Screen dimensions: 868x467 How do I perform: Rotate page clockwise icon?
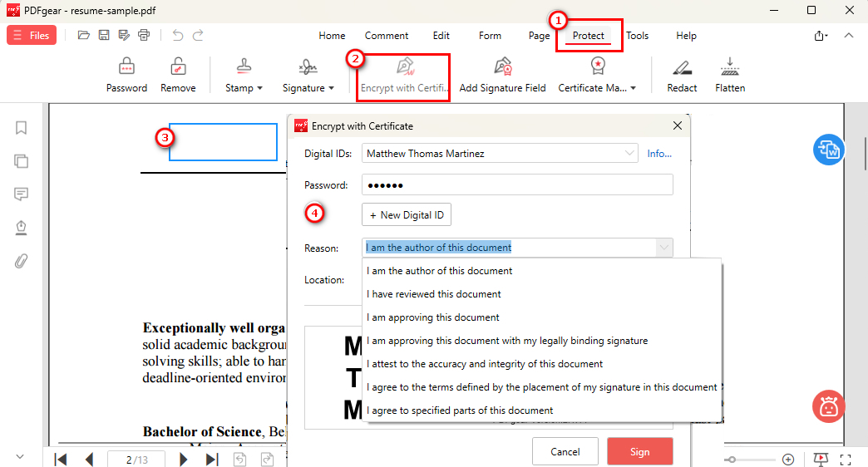[268, 460]
